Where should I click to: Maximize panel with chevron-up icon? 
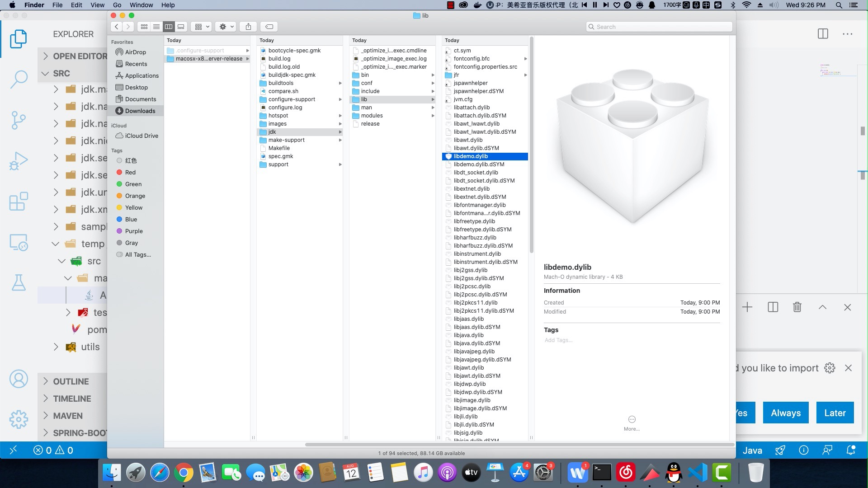(822, 307)
